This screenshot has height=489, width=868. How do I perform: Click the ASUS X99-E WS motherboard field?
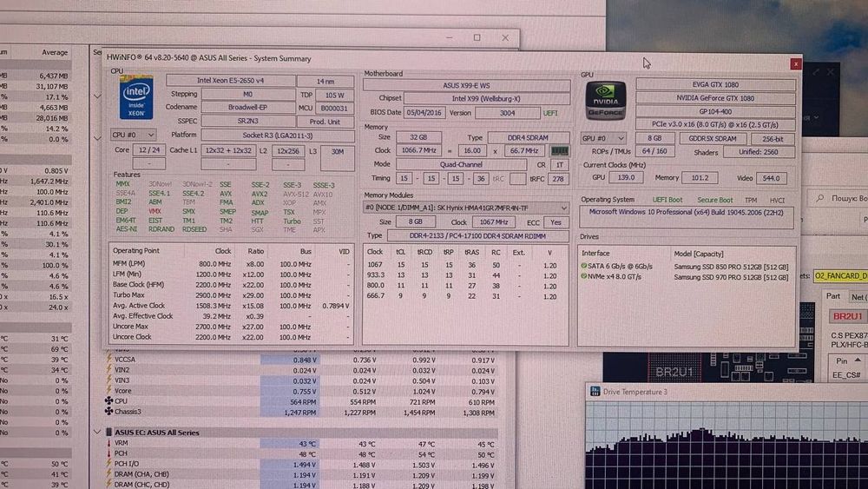tap(466, 85)
